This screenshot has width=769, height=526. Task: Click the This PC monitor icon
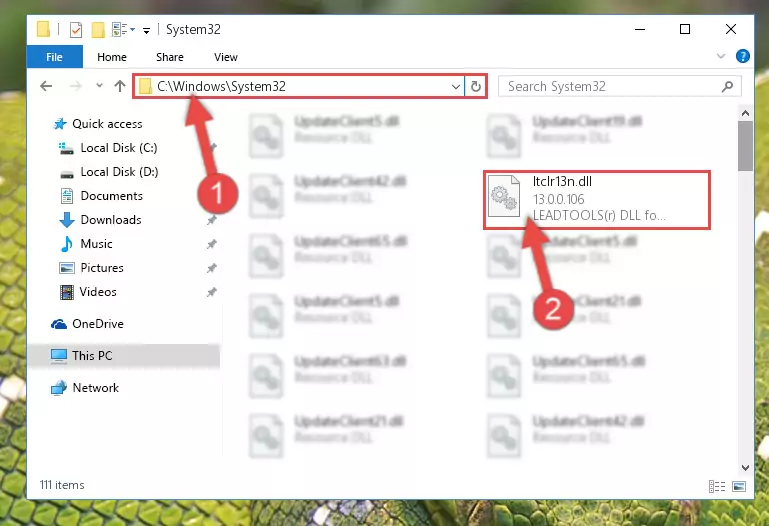point(59,356)
